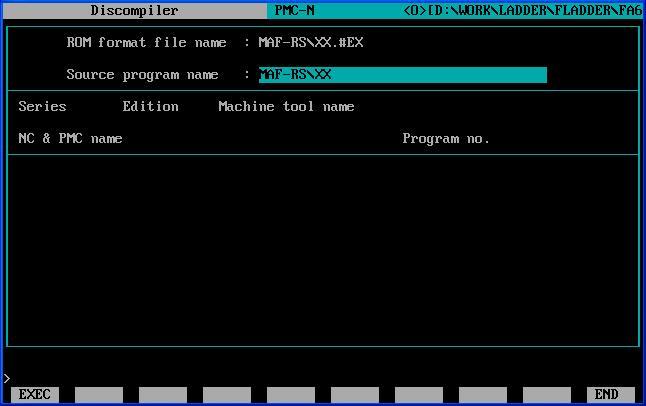Click the EXEC function key button
The width and height of the screenshot is (646, 406).
click(35, 394)
